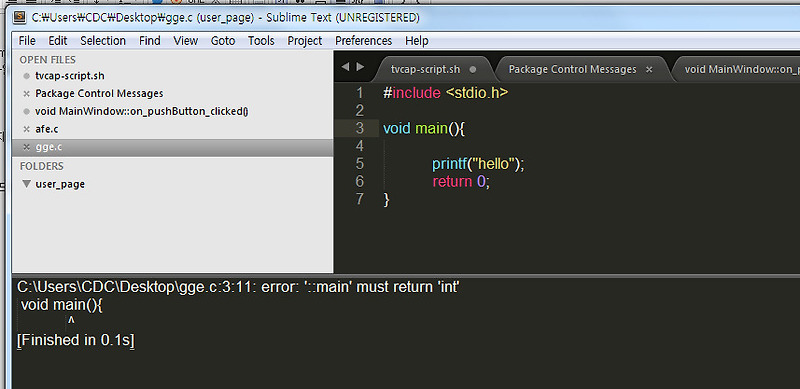Click the error message line in build output
Image resolution: width=800 pixels, height=389 pixels.
239,287
